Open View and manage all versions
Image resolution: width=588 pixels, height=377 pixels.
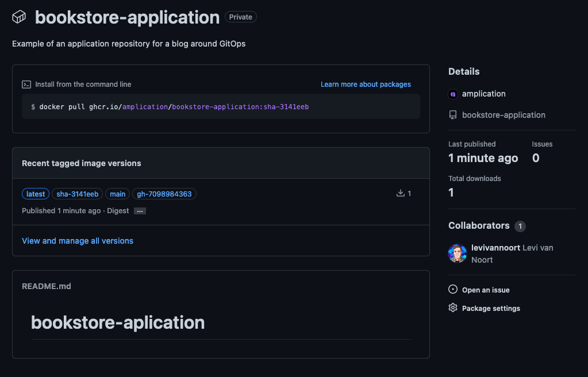pos(78,241)
